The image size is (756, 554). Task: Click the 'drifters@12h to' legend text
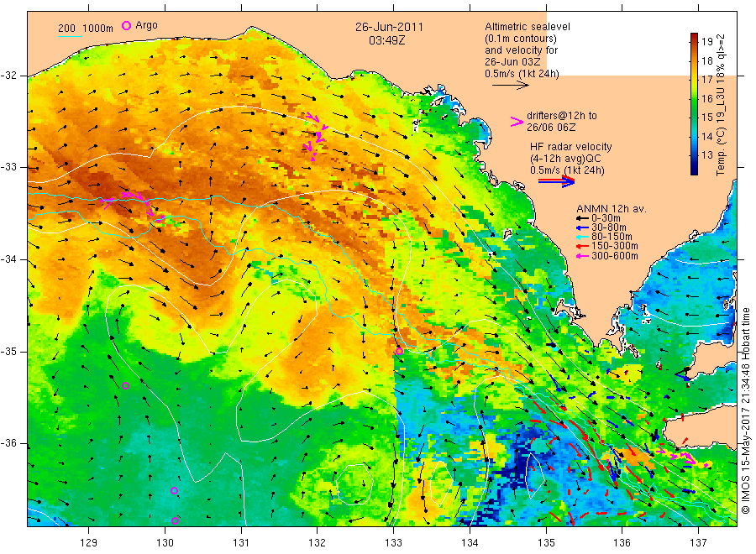pyautogui.click(x=562, y=116)
